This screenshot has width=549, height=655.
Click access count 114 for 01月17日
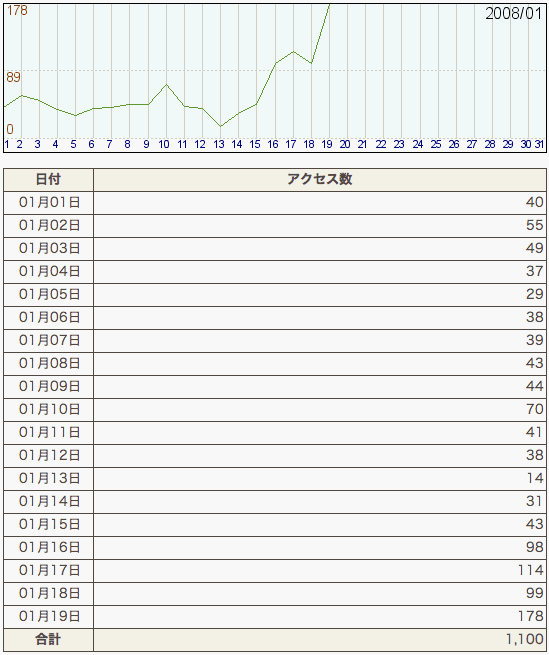(531, 570)
